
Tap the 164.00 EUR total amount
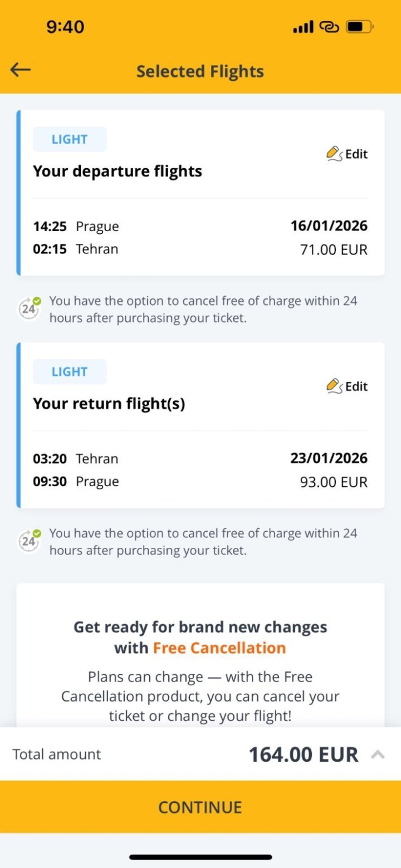pos(303,754)
